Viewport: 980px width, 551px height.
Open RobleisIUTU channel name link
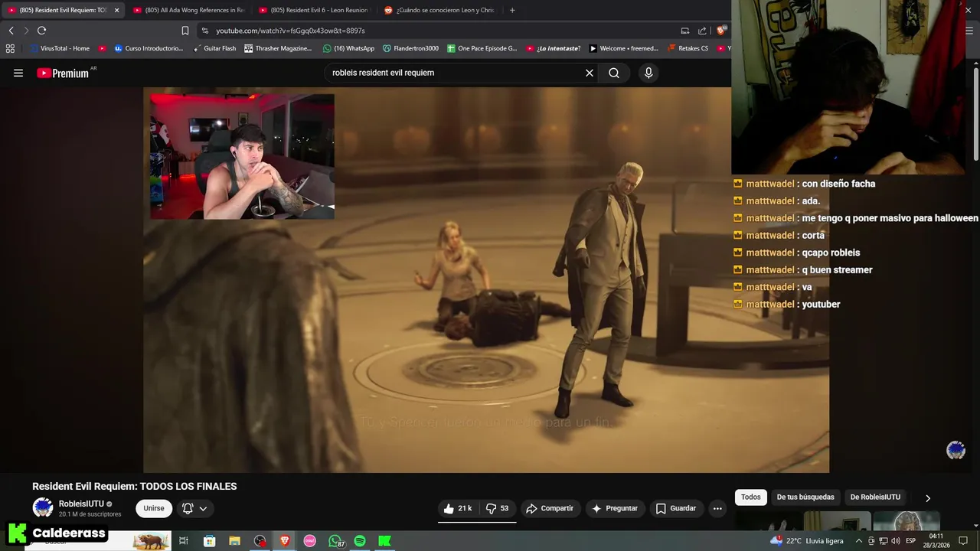pyautogui.click(x=81, y=504)
